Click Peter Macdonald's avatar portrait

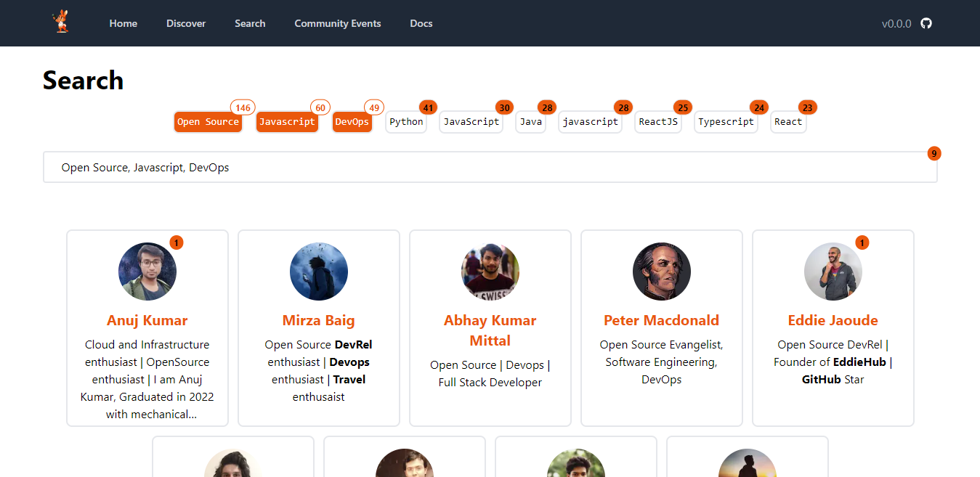click(x=662, y=272)
